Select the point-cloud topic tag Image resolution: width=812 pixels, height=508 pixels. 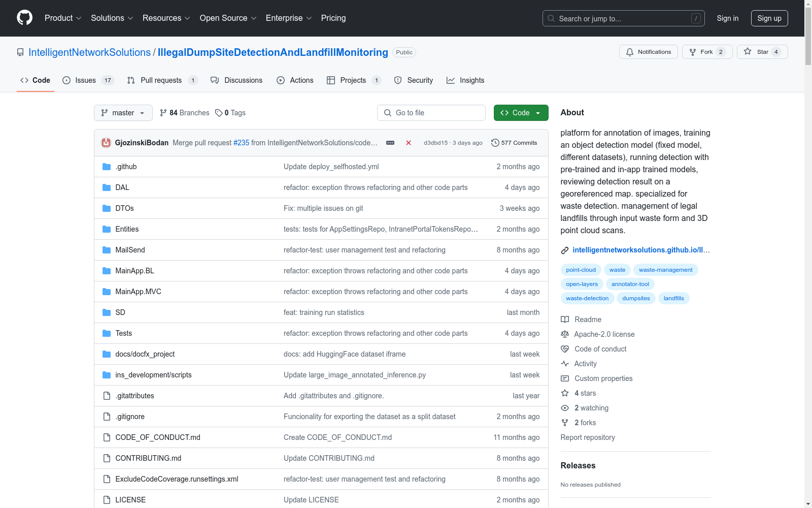581,270
